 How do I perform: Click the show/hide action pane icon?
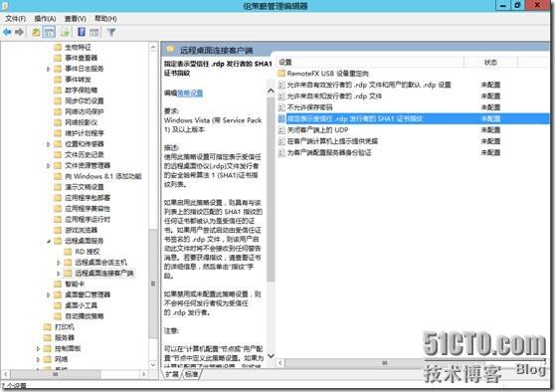point(93,32)
